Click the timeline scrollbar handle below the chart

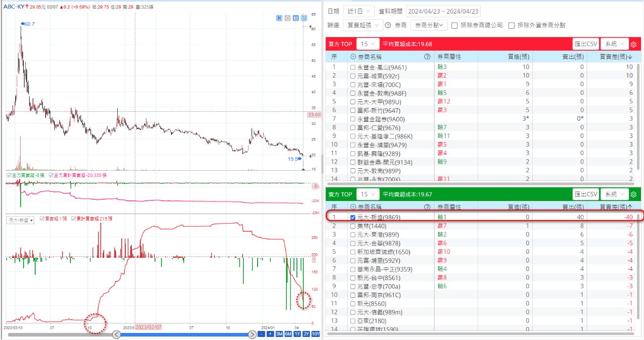pyautogui.click(x=185, y=333)
